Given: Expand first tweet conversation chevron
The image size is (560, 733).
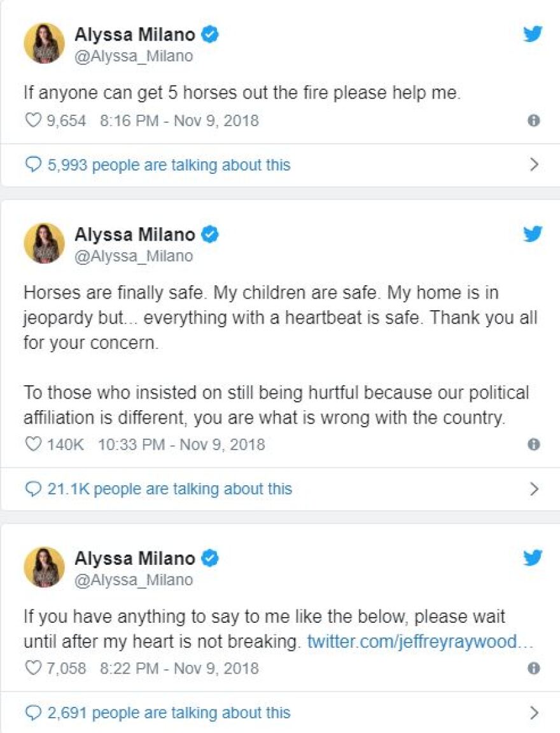Looking at the screenshot, I should 535,165.
